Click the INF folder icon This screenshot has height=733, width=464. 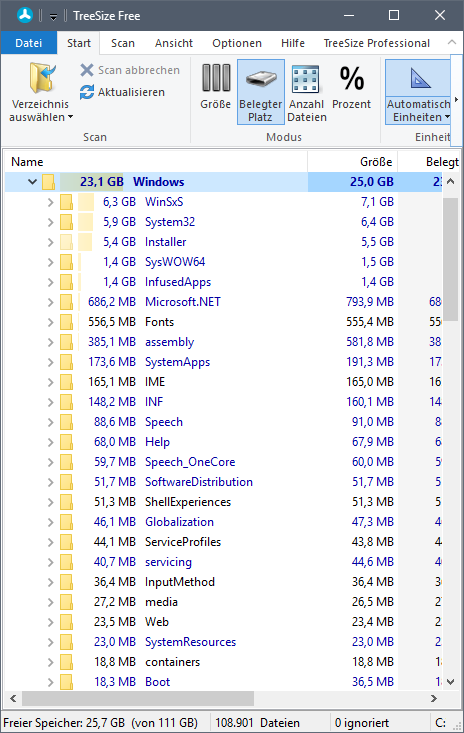[66, 402]
